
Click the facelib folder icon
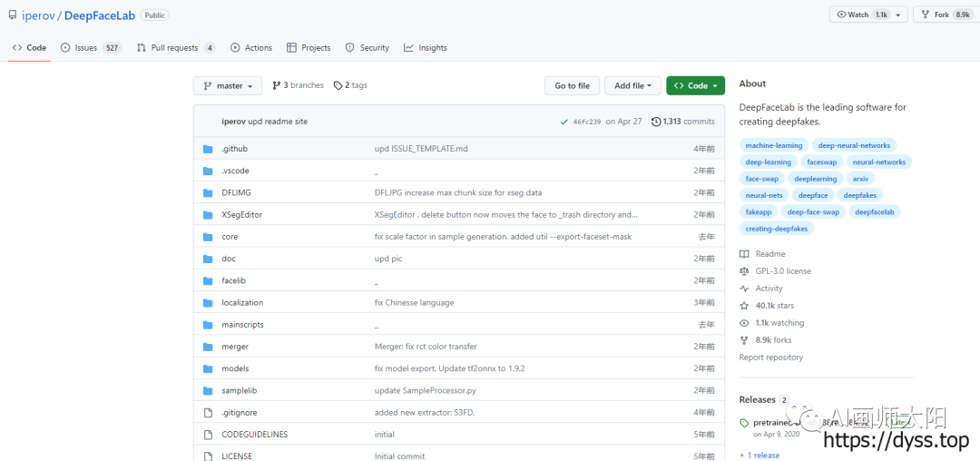point(208,280)
